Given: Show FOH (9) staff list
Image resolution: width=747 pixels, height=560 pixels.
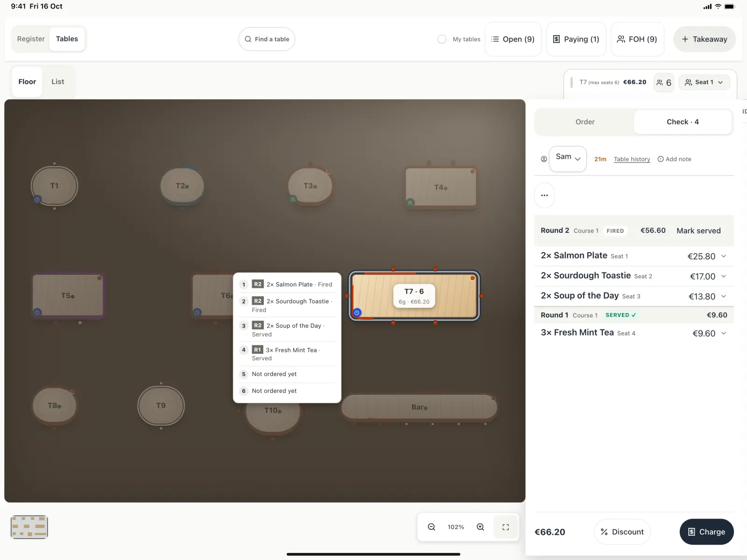Looking at the screenshot, I should click(637, 39).
